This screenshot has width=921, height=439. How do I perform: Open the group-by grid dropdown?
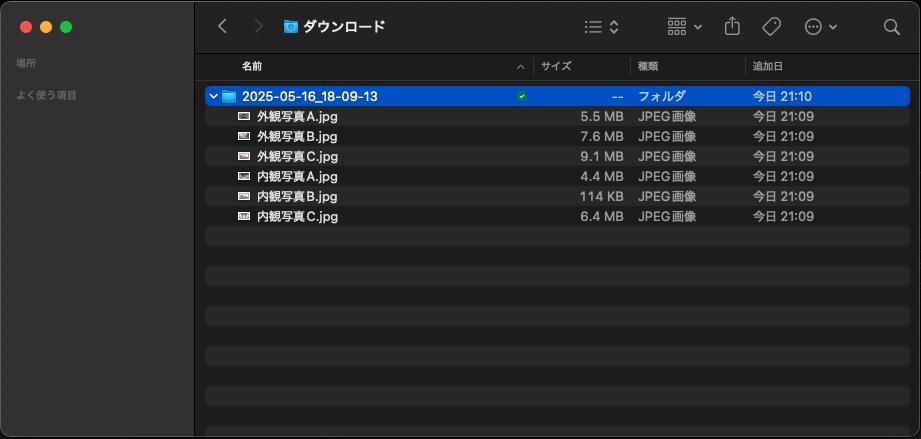(x=684, y=26)
